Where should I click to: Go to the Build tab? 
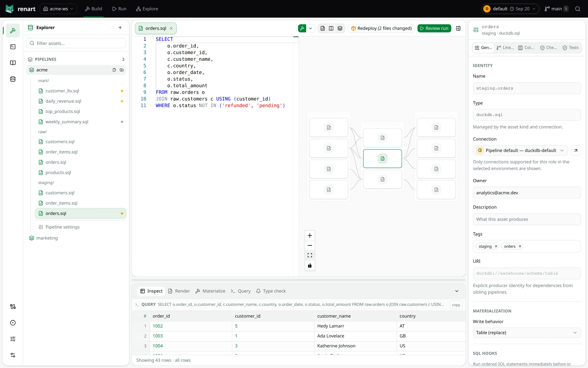(94, 9)
